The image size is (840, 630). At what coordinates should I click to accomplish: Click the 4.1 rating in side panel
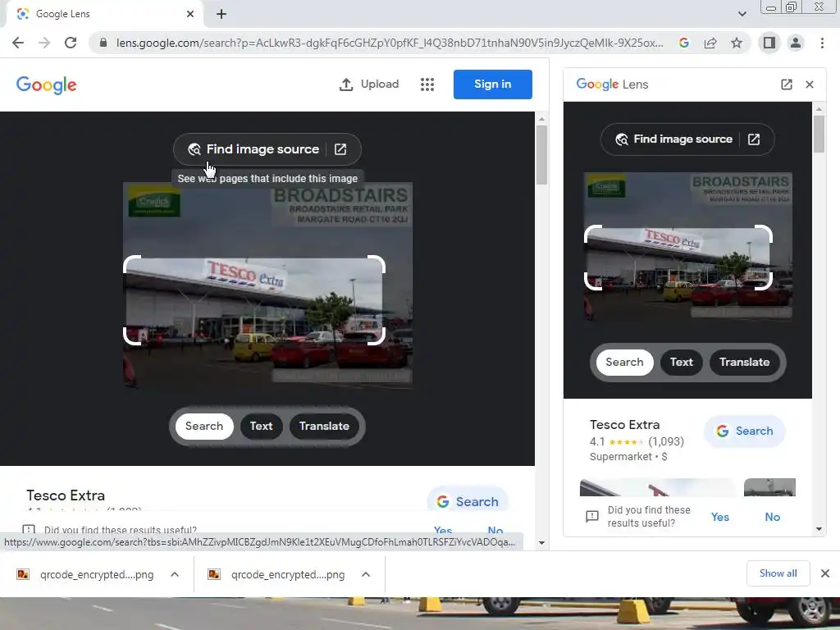pyautogui.click(x=597, y=441)
